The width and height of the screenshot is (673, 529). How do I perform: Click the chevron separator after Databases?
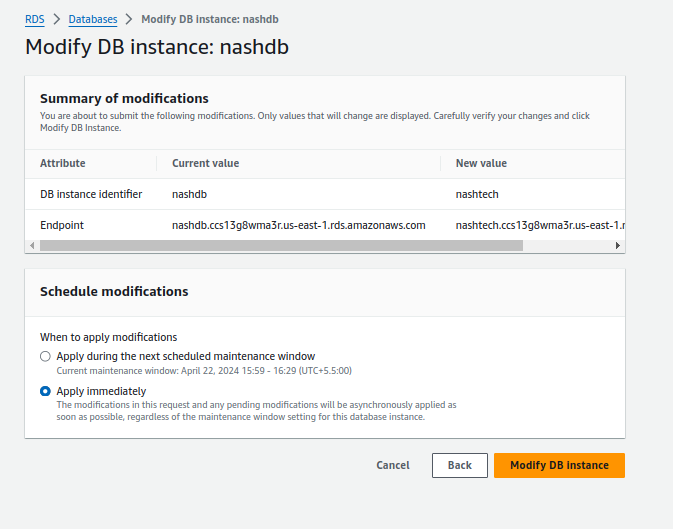tap(129, 19)
